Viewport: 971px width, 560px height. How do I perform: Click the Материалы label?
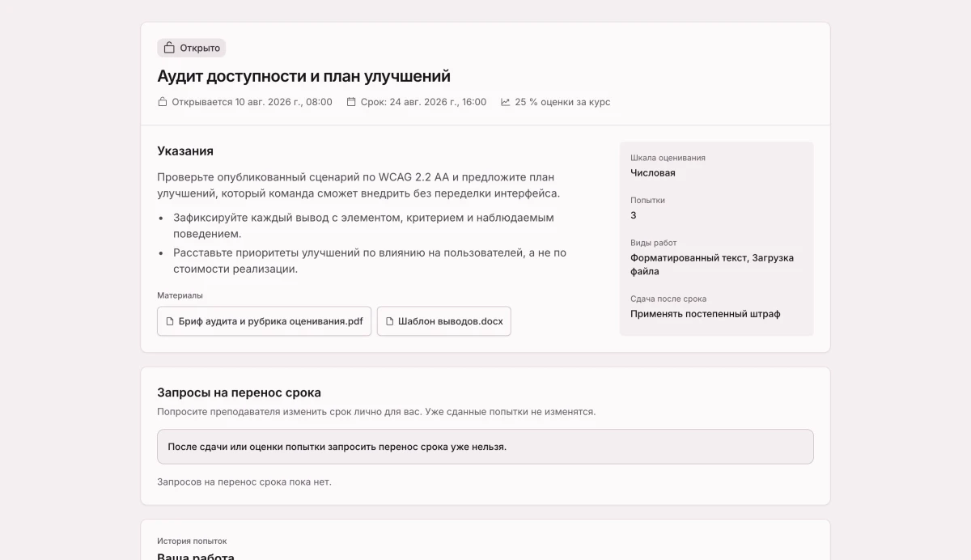180,295
